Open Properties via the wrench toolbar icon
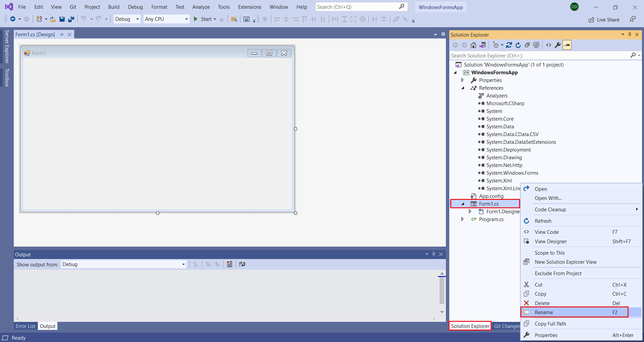The width and height of the screenshot is (644, 342). [x=558, y=45]
